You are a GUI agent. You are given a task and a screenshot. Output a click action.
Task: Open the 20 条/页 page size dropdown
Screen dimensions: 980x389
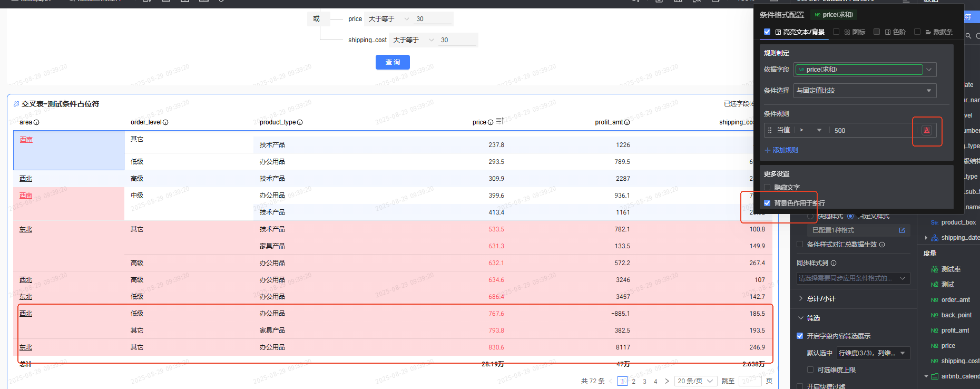pos(695,381)
